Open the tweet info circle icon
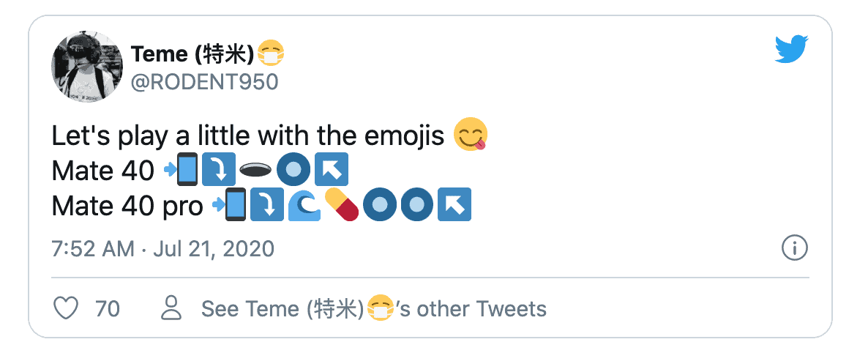 pyautogui.click(x=794, y=248)
